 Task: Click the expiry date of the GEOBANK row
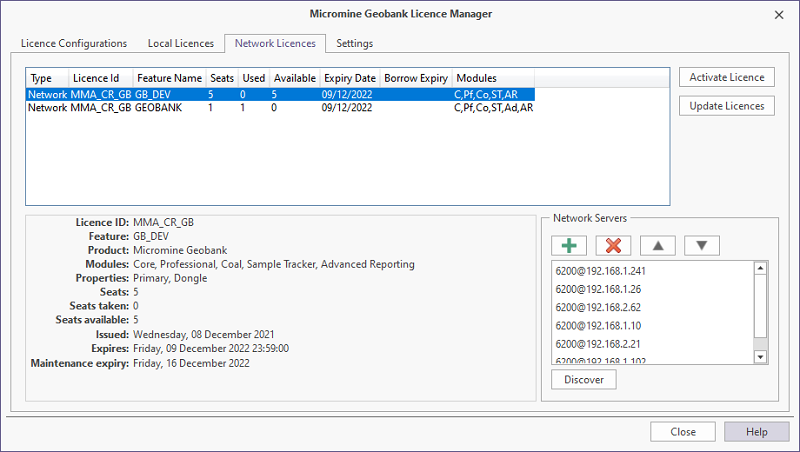tap(347, 108)
